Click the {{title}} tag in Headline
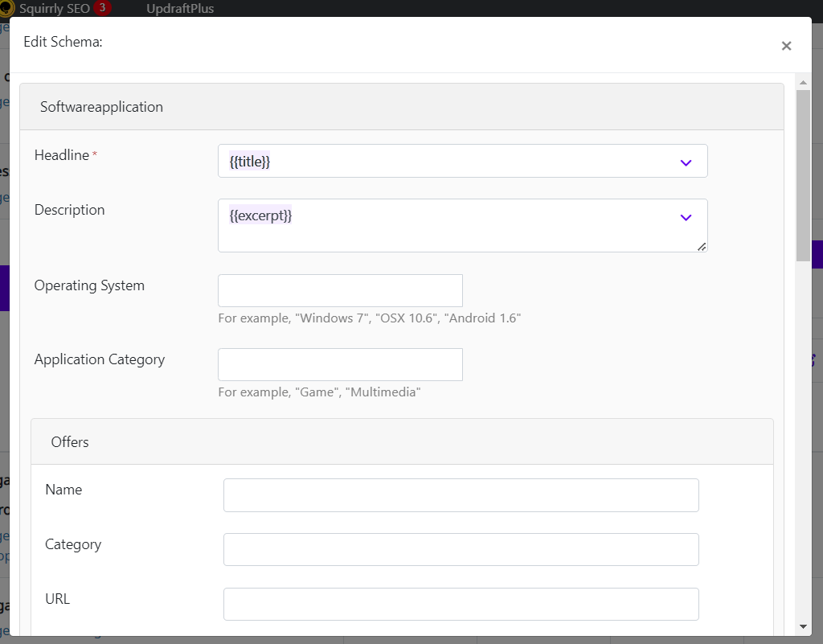Screen dimensions: 823x644 (x=250, y=161)
